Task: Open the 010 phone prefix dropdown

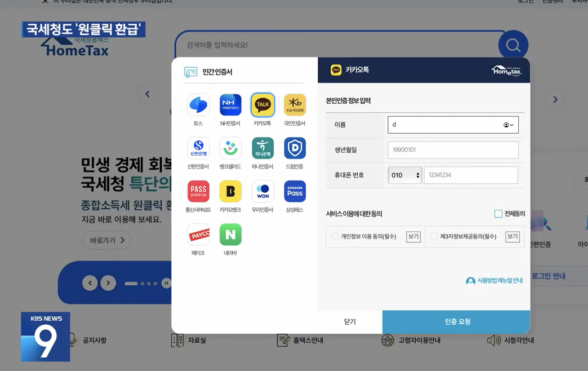Action: (x=405, y=175)
